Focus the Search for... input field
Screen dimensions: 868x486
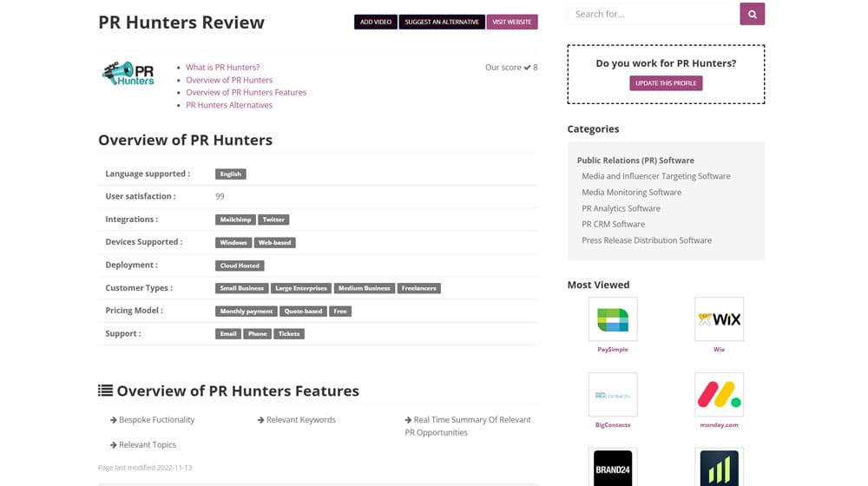coord(654,14)
